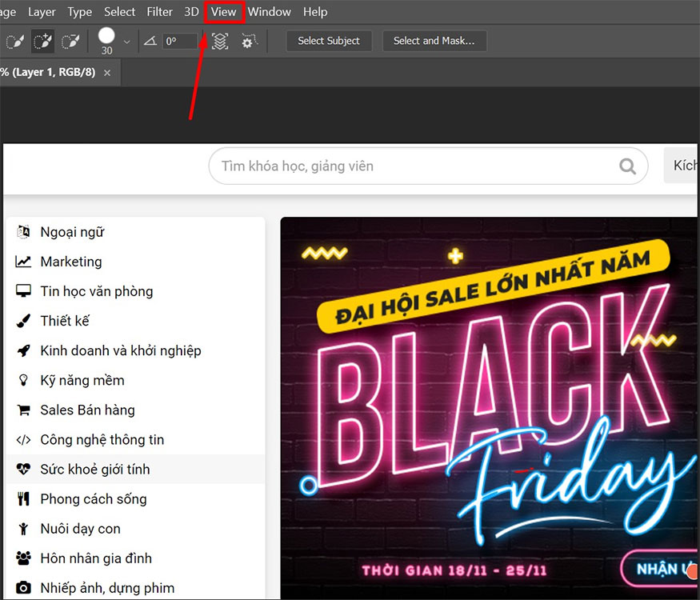Open the brush options gear icon

(249, 41)
